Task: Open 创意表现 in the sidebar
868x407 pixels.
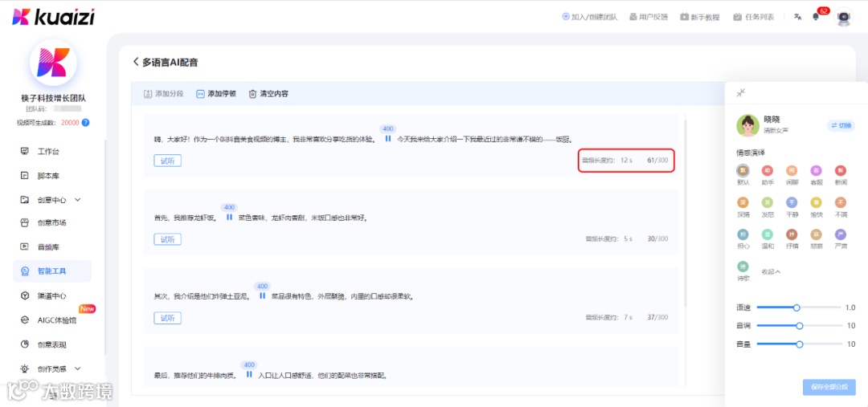Action: (x=51, y=344)
